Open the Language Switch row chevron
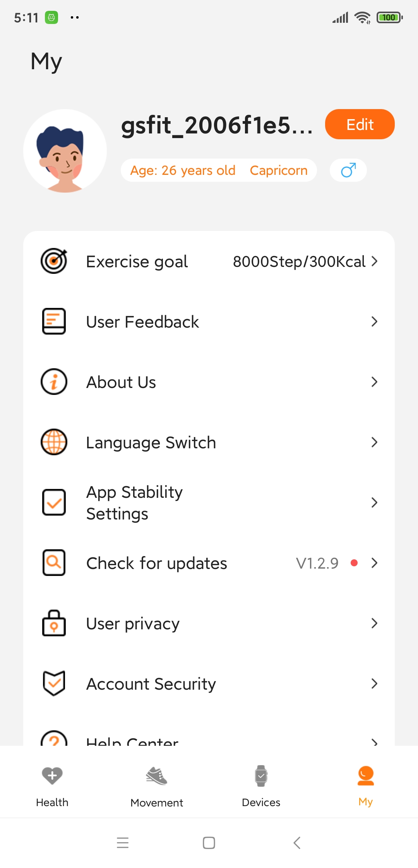The height and width of the screenshot is (868, 418). (374, 442)
